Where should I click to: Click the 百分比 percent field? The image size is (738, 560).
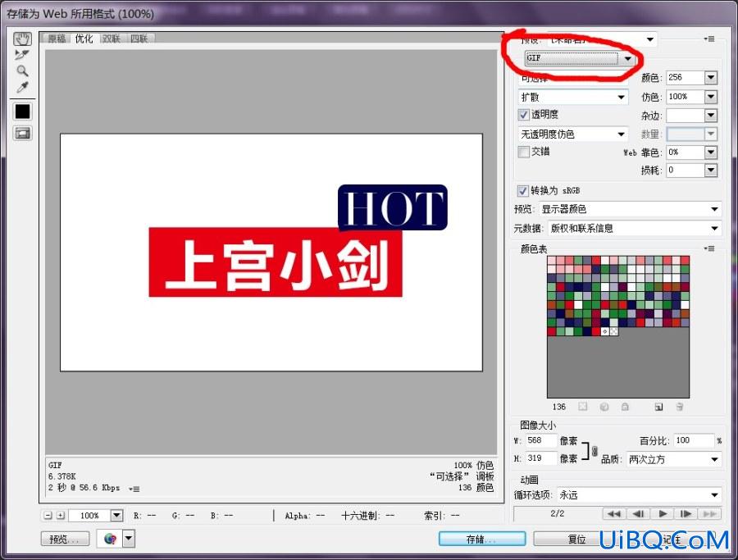(694, 440)
